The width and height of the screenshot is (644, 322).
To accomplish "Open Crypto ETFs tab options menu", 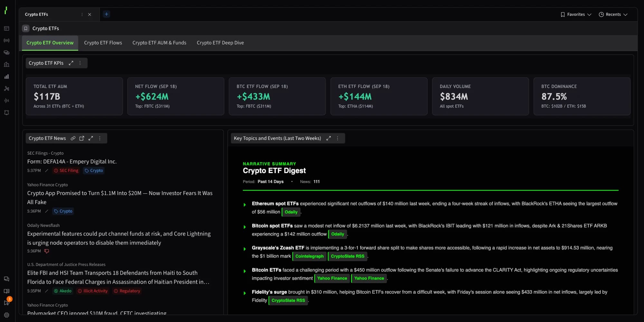I will [x=82, y=15].
